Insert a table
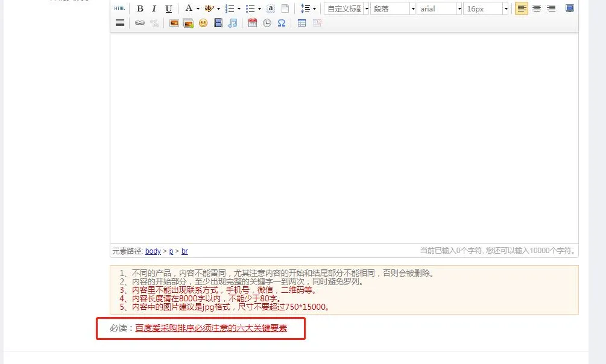The width and height of the screenshot is (606, 364). tap(301, 23)
